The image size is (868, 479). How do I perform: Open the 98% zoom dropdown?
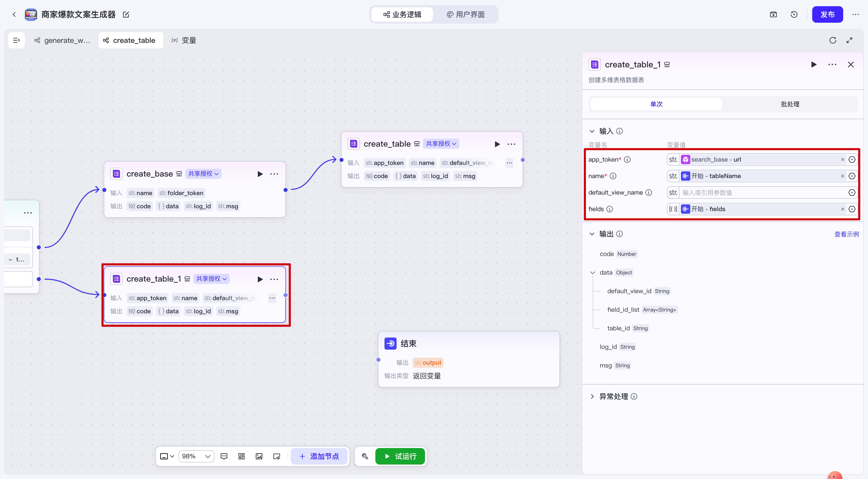click(196, 456)
